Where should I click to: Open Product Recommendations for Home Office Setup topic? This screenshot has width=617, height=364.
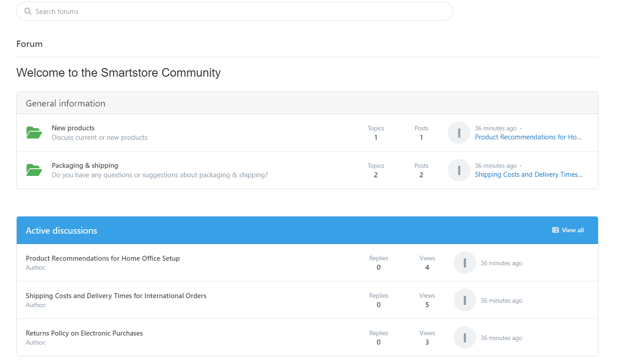click(102, 258)
